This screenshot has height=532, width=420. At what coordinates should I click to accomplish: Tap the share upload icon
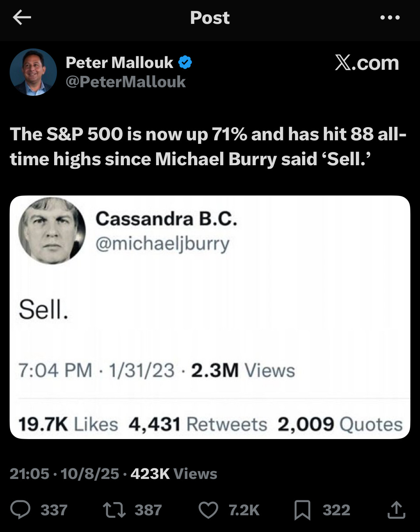[x=396, y=510]
